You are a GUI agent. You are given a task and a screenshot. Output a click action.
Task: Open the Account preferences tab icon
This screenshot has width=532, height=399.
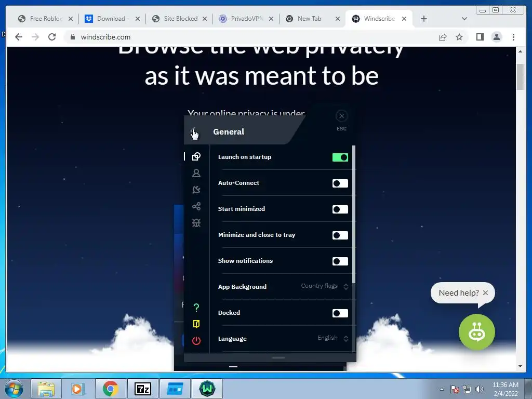tap(196, 173)
